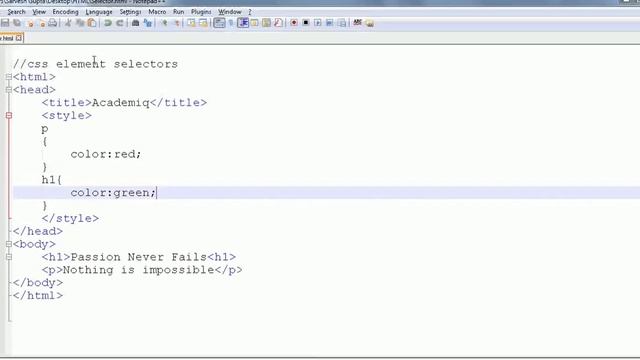Toggle synchronized horizontal scrolling icon

point(203,23)
